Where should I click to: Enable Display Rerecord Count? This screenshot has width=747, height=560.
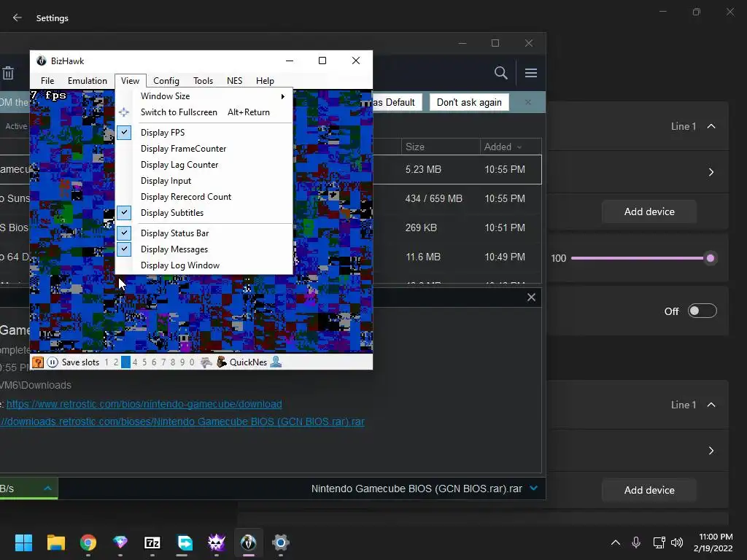[204, 197]
